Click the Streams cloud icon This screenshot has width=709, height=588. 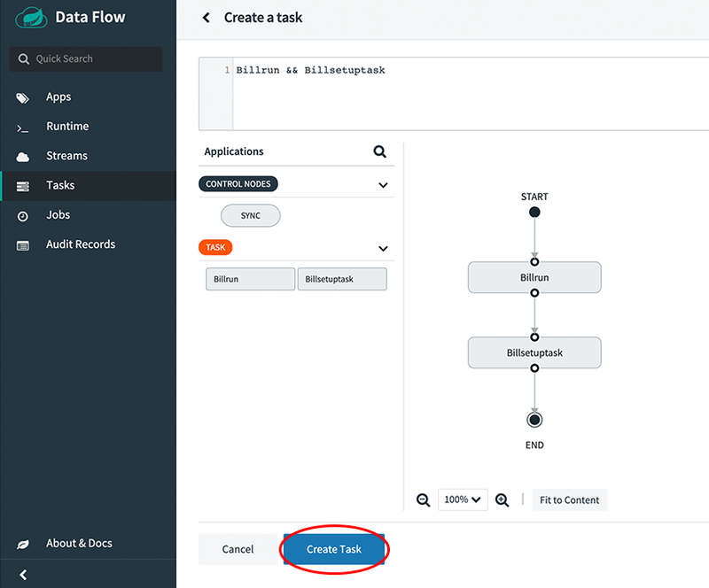(23, 157)
